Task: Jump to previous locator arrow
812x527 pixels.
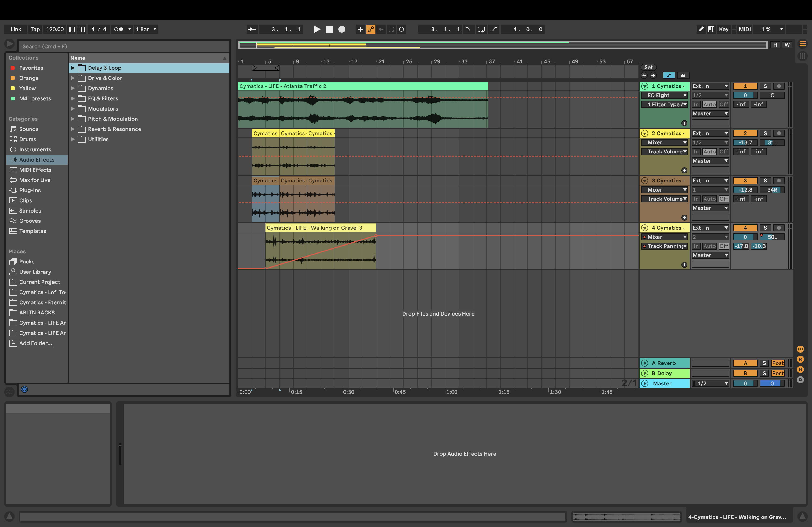Action: coord(644,75)
